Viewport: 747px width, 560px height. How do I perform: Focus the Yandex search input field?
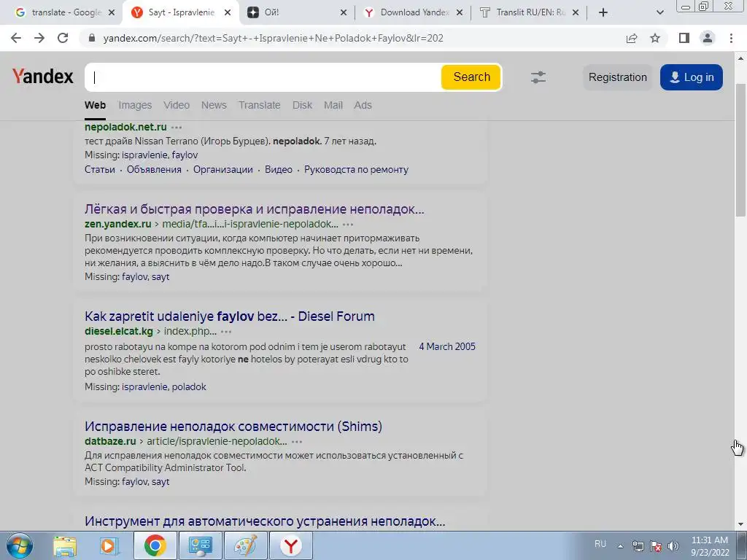(262, 77)
